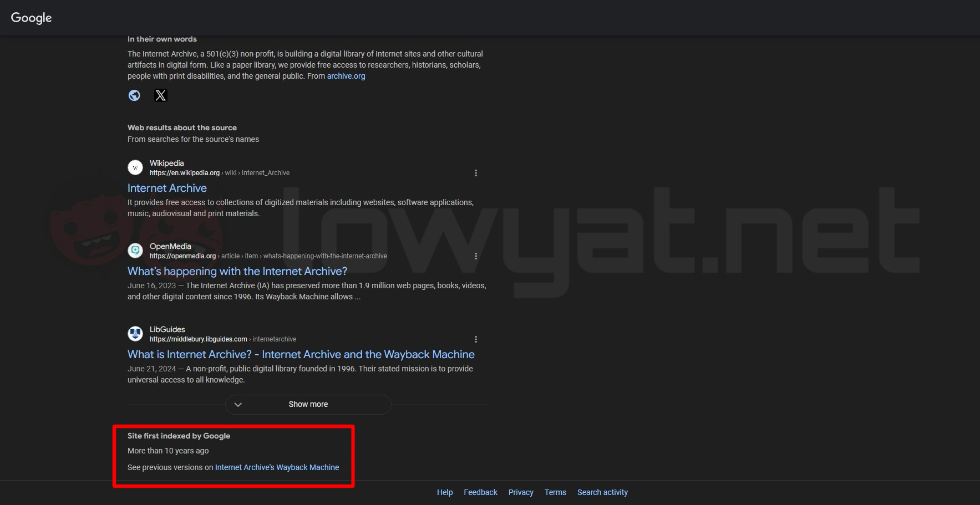Open What is Internet Archive? LibGuides result

pyautogui.click(x=301, y=354)
